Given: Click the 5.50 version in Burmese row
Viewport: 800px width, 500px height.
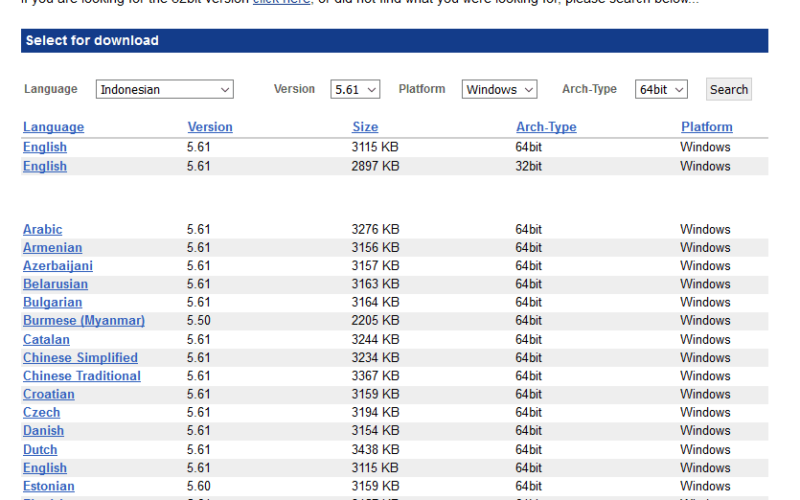Looking at the screenshot, I should tap(198, 321).
